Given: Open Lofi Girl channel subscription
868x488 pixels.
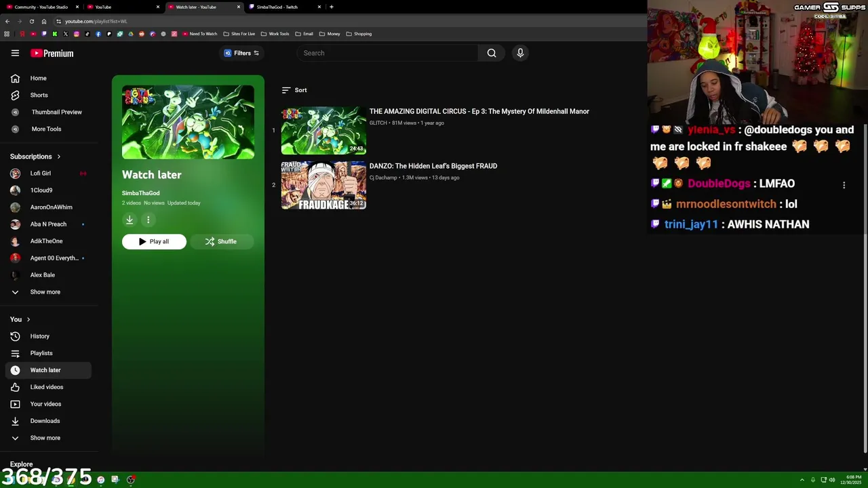Looking at the screenshot, I should [x=47, y=173].
